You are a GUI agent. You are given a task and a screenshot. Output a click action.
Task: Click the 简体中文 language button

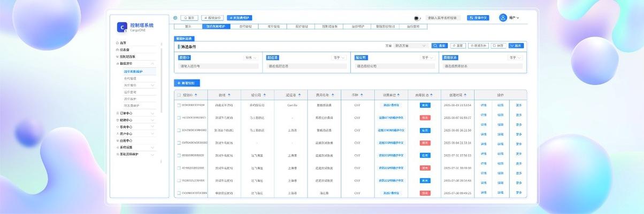478,18
